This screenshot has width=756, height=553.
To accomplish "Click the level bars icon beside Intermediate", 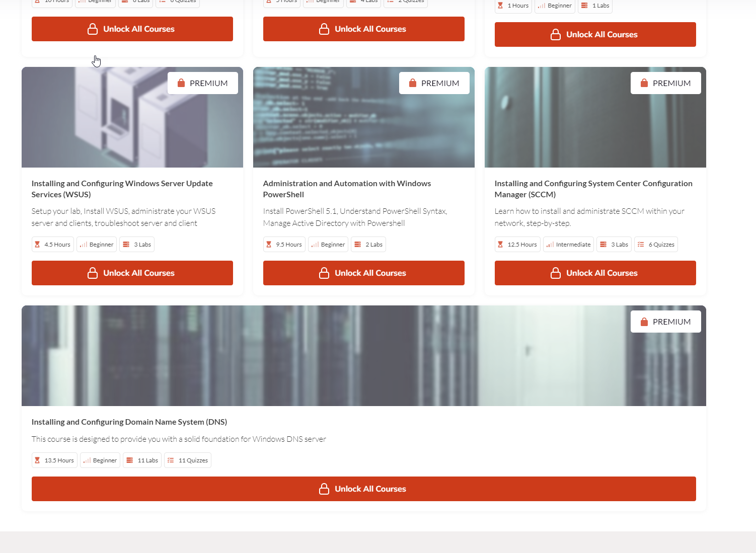I will tap(550, 245).
